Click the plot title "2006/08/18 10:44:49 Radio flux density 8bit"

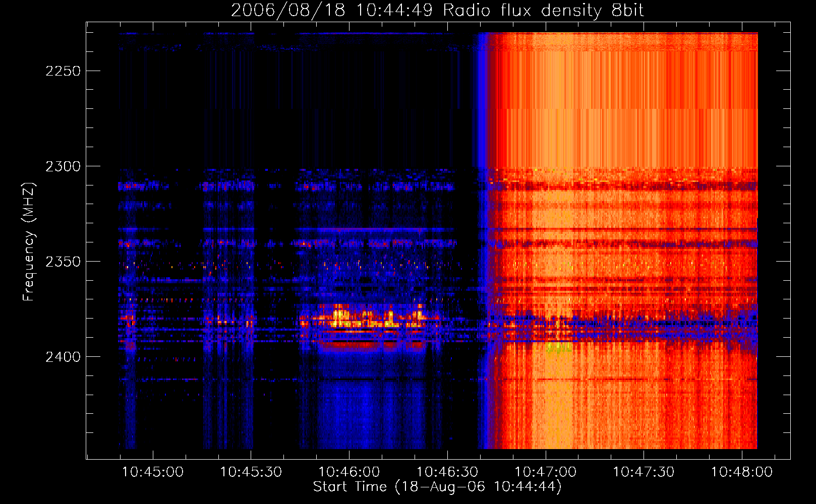pyautogui.click(x=437, y=10)
